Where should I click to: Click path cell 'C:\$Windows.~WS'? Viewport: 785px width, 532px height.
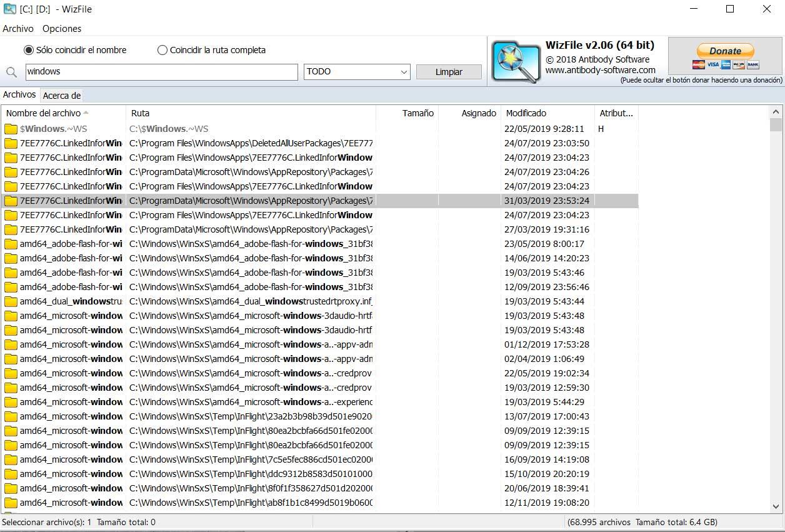169,129
